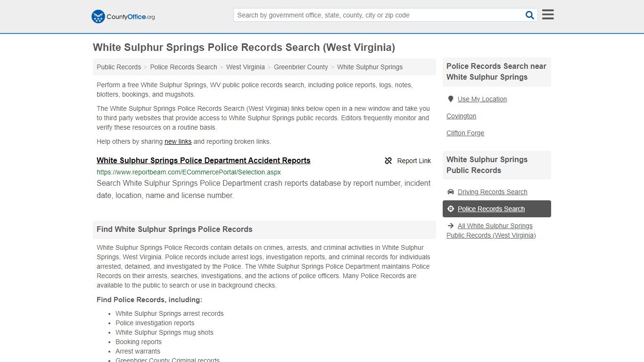This screenshot has width=644, height=362.
Task: Click 'Booking reports' list item
Action: tap(139, 342)
